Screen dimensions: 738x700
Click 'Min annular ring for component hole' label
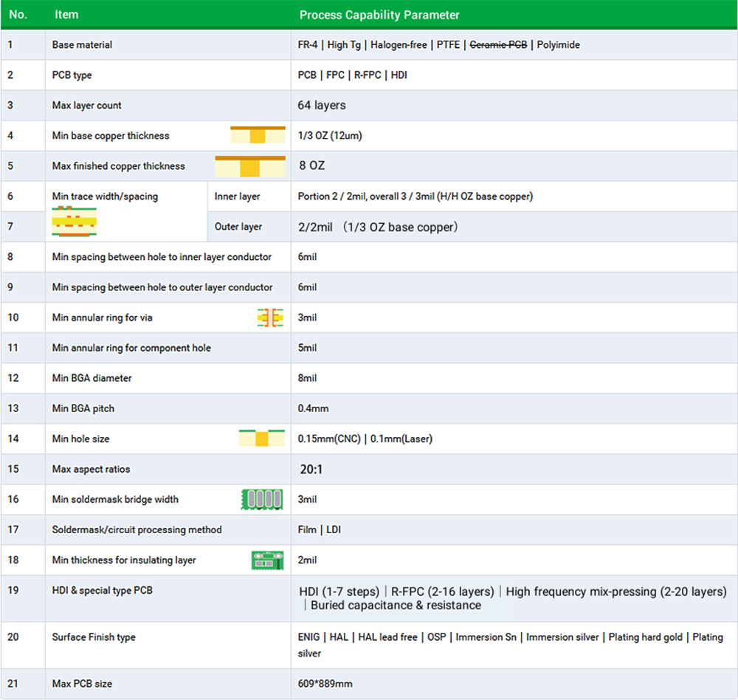click(x=131, y=348)
